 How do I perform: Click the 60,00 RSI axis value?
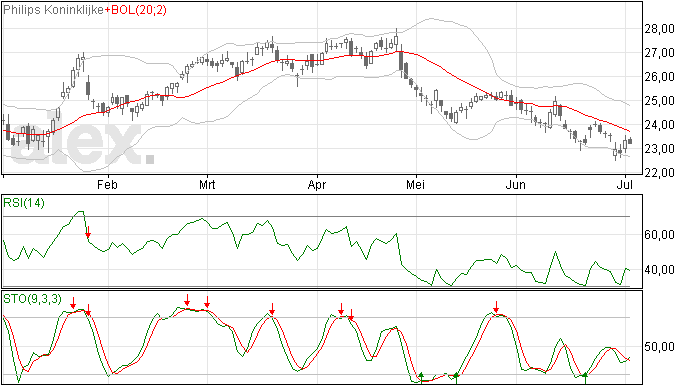660,235
